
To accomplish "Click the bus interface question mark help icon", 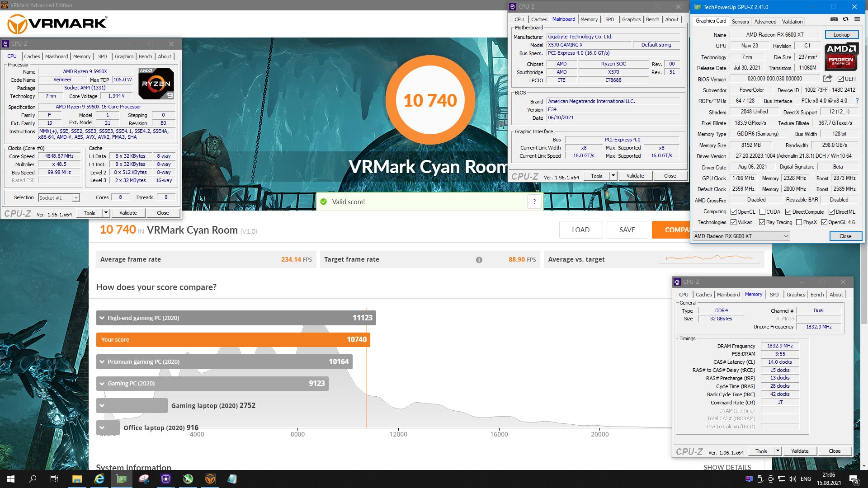I will [x=857, y=101].
